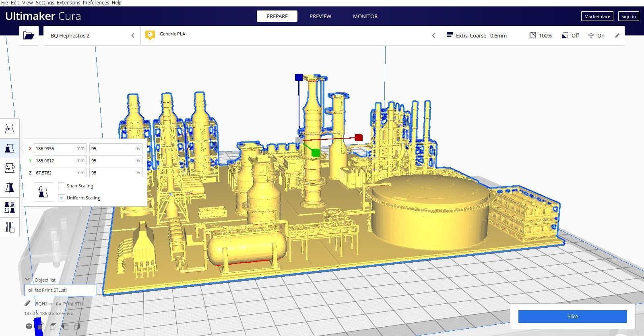Switch to the PREVIEW stage
644x336 pixels.
click(x=320, y=16)
